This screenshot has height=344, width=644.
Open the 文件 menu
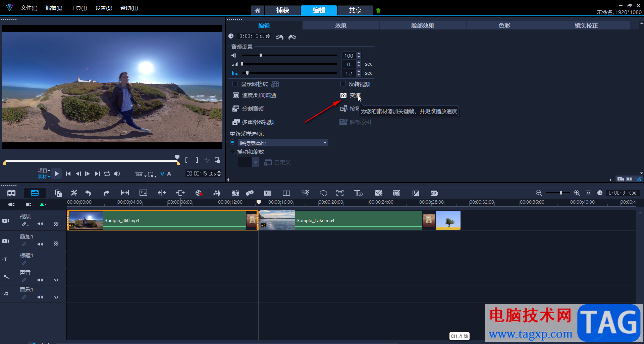pos(29,8)
